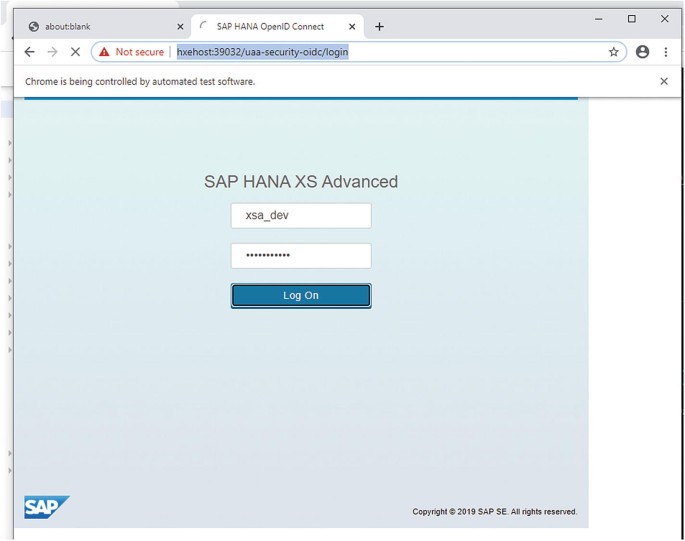The height and width of the screenshot is (541, 685).
Task: Click the browser back arrow
Action: tap(29, 52)
